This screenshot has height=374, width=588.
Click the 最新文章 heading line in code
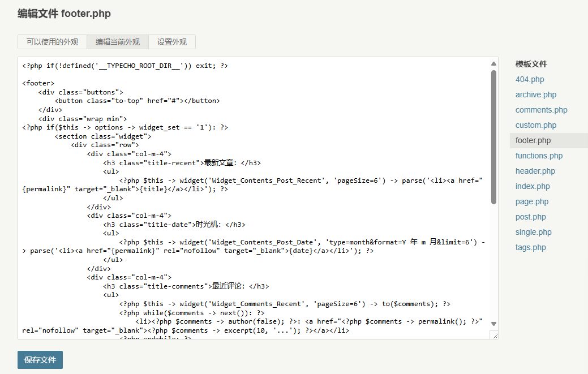click(182, 162)
